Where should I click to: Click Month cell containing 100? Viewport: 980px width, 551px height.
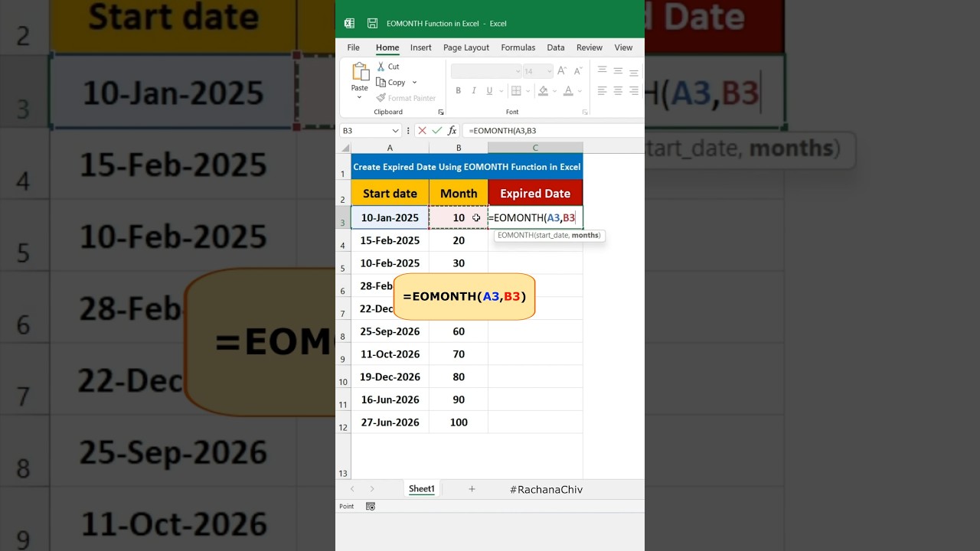(x=459, y=422)
